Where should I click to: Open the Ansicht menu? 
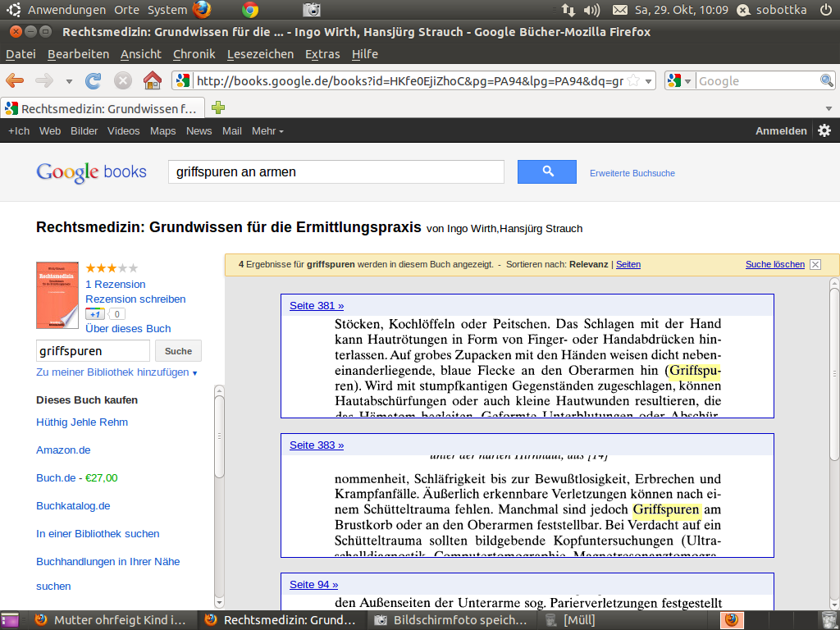click(141, 54)
